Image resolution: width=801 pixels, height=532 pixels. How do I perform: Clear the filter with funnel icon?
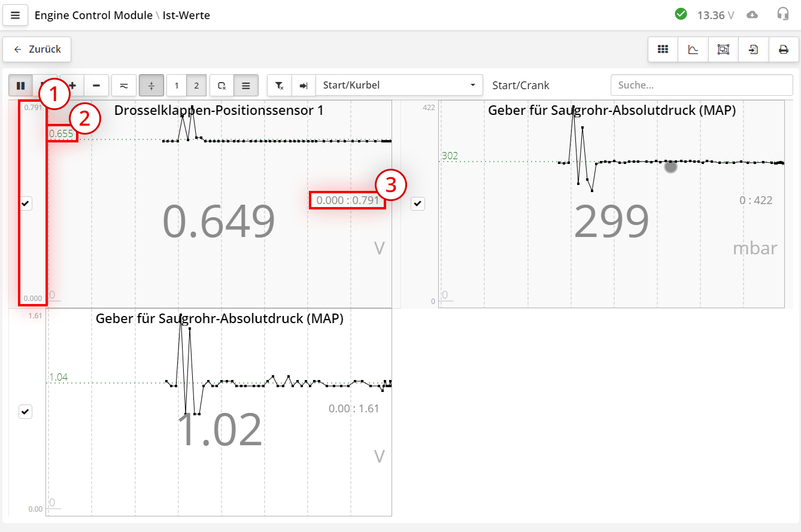[x=280, y=86]
